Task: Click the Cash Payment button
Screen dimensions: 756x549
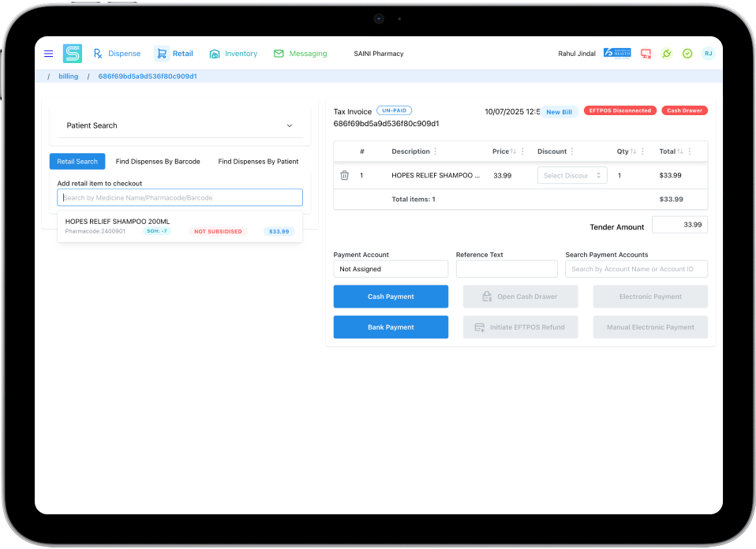Action: (391, 297)
